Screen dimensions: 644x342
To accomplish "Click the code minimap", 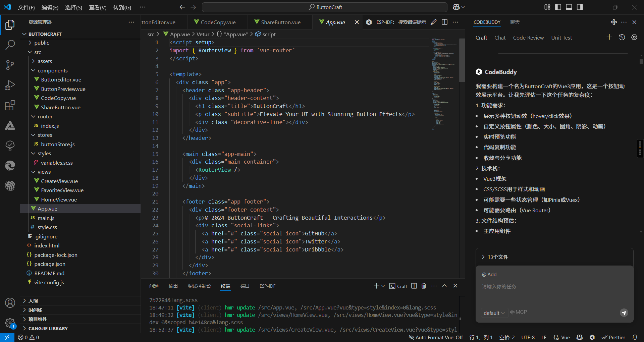I will point(444,84).
